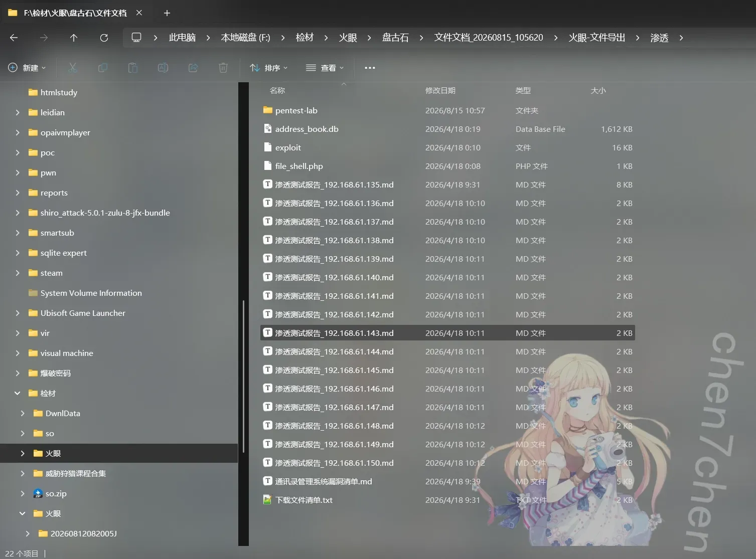756x559 pixels.
Task: Collapse the 检材 folder in tree
Action: [x=18, y=393]
